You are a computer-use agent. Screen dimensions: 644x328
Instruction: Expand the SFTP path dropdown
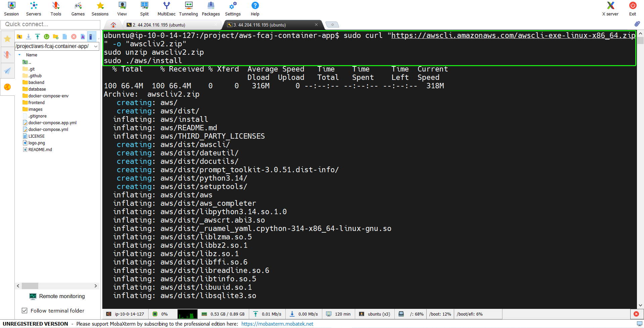tap(96, 46)
